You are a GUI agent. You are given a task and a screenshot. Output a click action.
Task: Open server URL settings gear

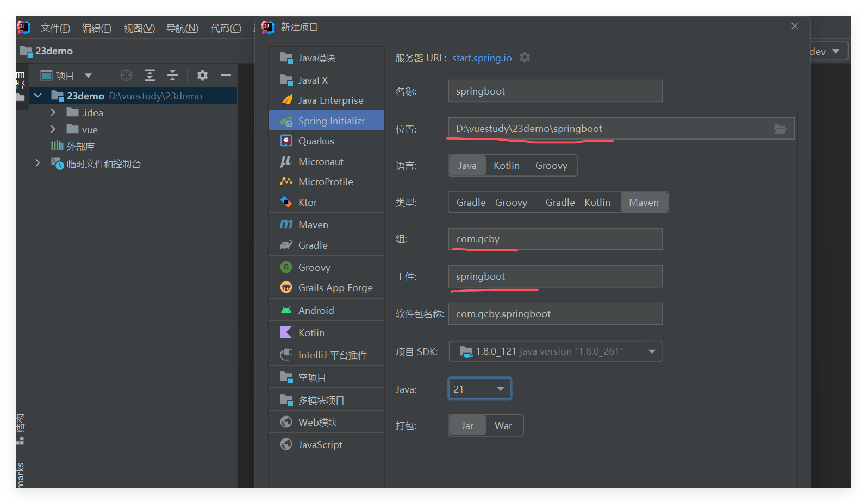[525, 58]
